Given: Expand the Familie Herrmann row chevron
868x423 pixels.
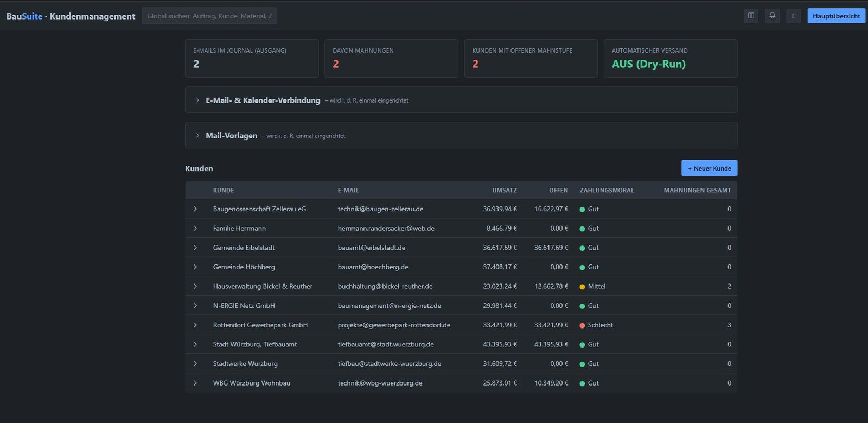Looking at the screenshot, I should click(195, 229).
